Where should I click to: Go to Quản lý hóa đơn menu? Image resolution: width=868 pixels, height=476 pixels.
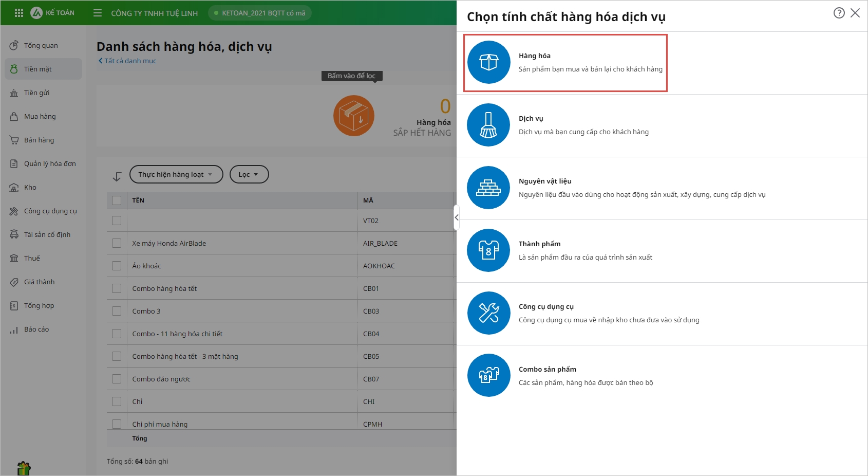[49, 164]
